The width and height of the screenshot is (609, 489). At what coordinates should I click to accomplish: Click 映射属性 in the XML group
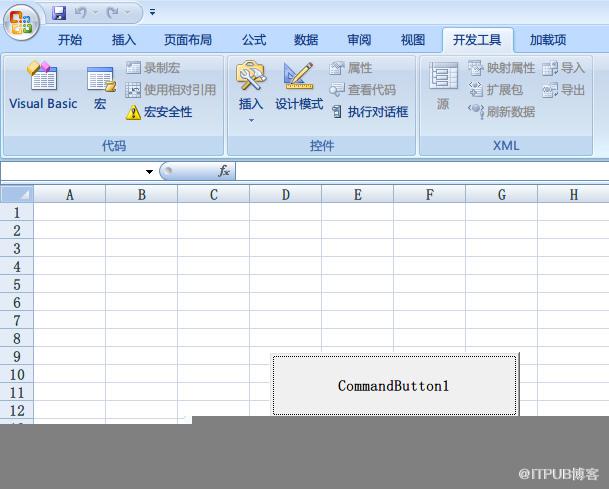point(501,68)
